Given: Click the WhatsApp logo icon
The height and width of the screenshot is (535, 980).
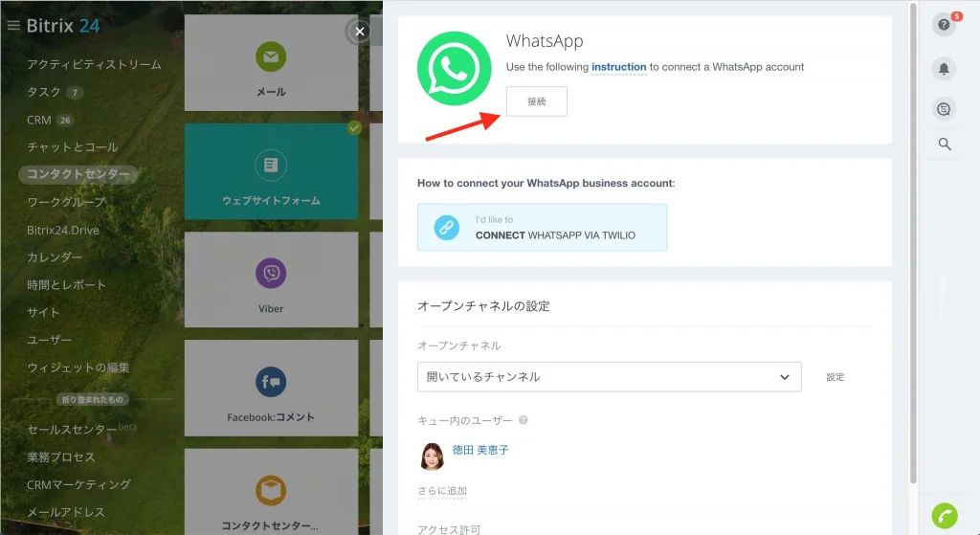Looking at the screenshot, I should click(454, 68).
